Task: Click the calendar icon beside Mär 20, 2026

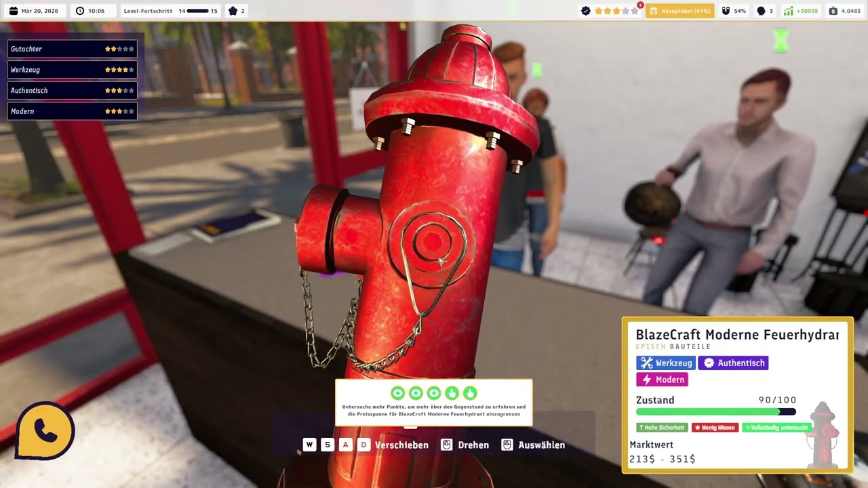Action: pos(13,11)
